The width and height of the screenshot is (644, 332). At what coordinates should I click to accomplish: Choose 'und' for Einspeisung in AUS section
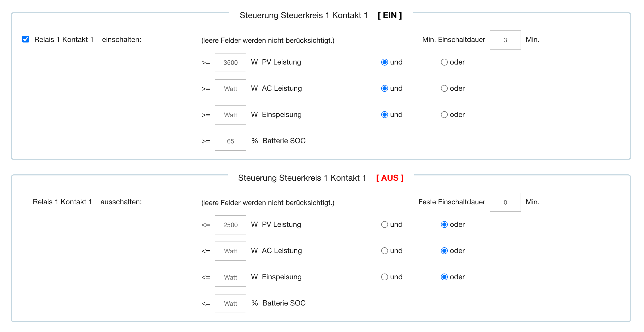tap(384, 277)
